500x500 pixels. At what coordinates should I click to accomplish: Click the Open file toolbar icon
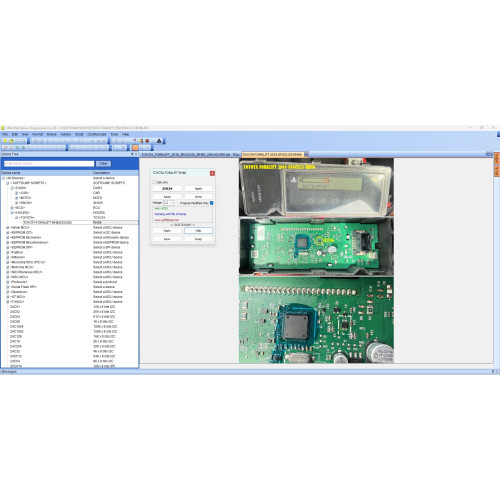pyautogui.click(x=11, y=141)
